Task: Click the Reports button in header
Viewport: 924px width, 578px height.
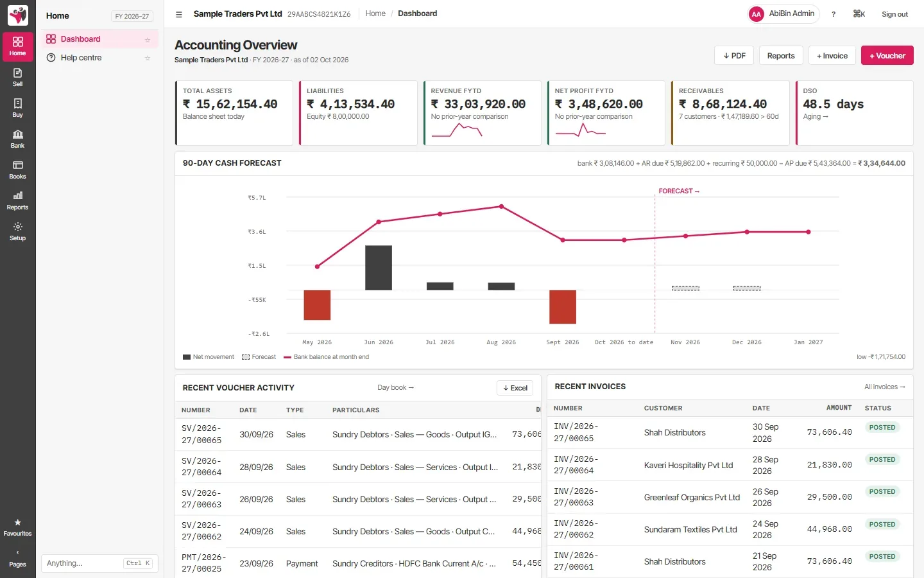Action: pyautogui.click(x=781, y=56)
